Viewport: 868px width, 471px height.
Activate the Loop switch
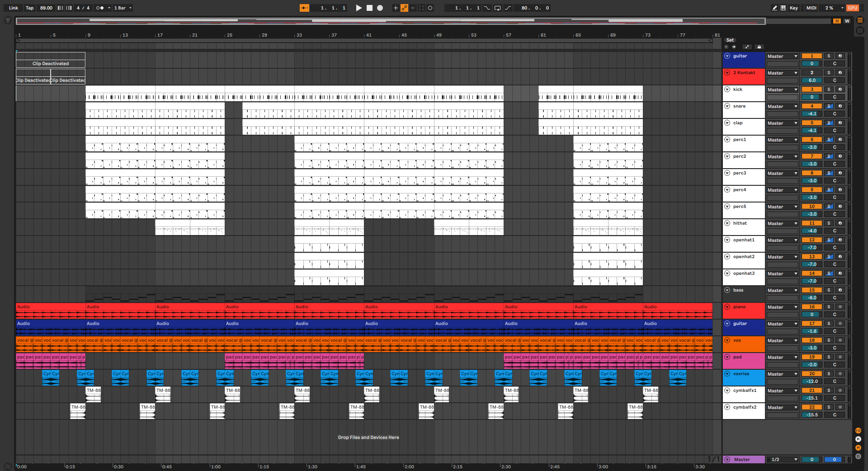[497, 8]
